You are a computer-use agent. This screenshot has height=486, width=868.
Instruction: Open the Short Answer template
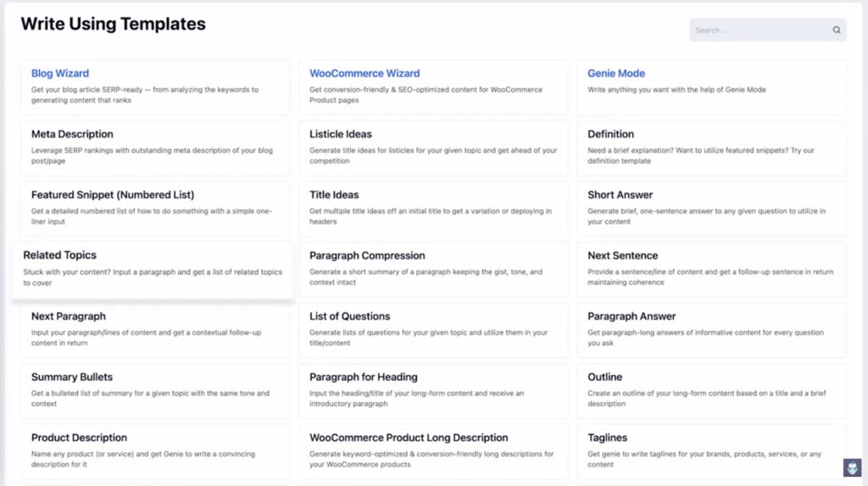[x=711, y=209]
